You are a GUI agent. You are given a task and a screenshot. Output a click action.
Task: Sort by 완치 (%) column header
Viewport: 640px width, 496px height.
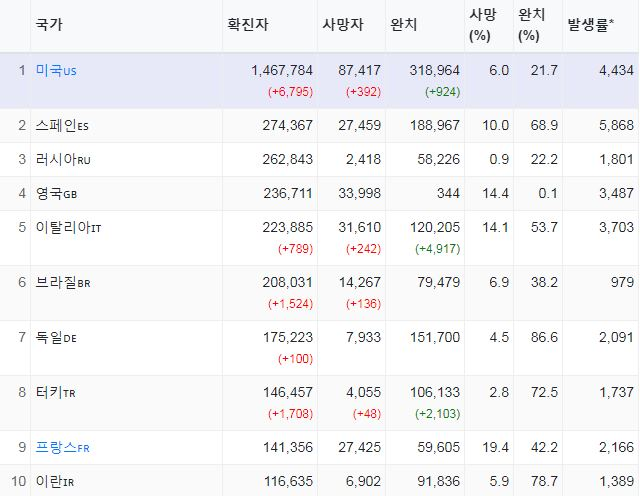530,24
